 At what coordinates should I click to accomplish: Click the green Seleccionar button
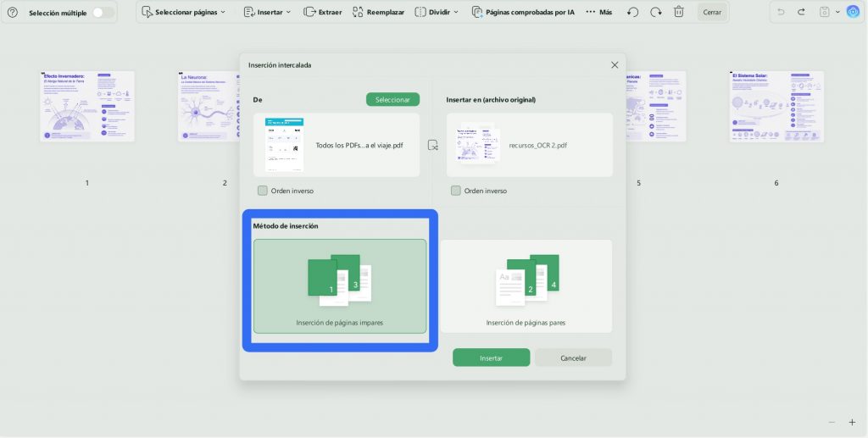(x=392, y=100)
